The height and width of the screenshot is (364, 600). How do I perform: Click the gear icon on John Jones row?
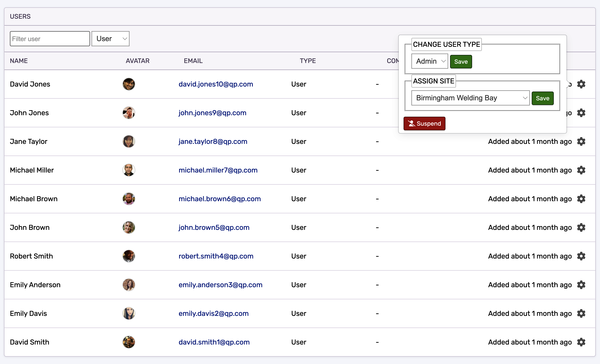(x=581, y=113)
